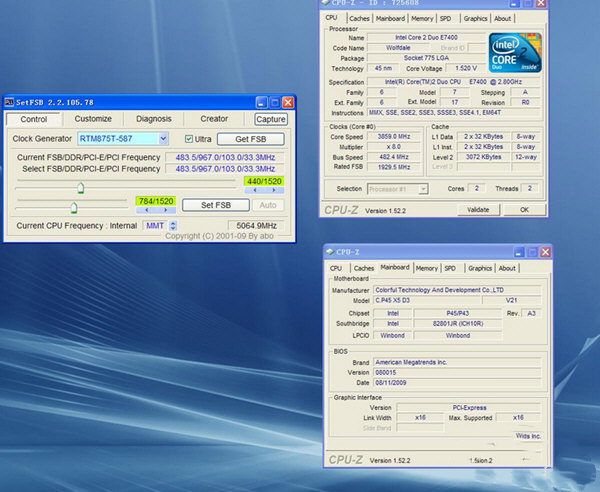Click left arrow under 440/1520 value
Screen dimensions: 600x492
[x=254, y=191]
